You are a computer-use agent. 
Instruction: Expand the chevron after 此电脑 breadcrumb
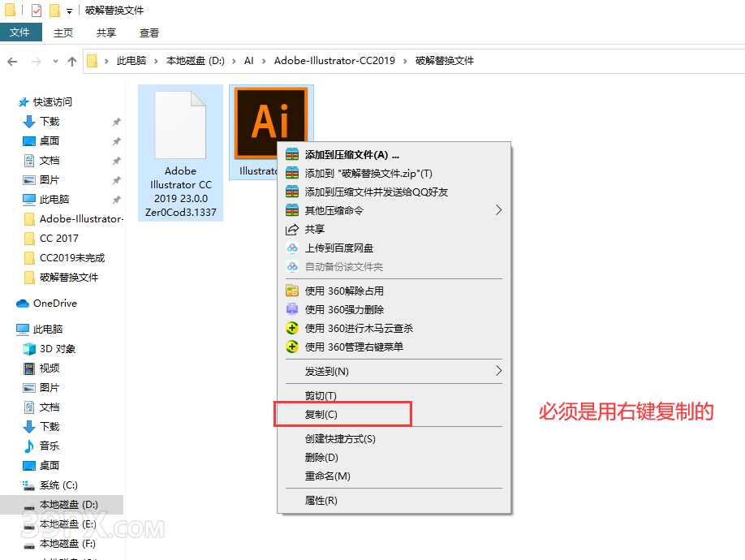pyautogui.click(x=156, y=61)
